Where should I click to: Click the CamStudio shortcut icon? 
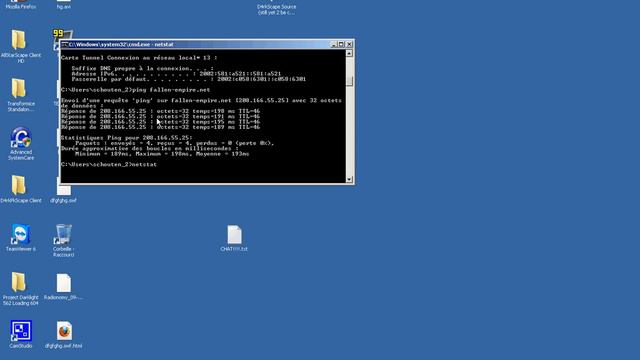point(21,331)
